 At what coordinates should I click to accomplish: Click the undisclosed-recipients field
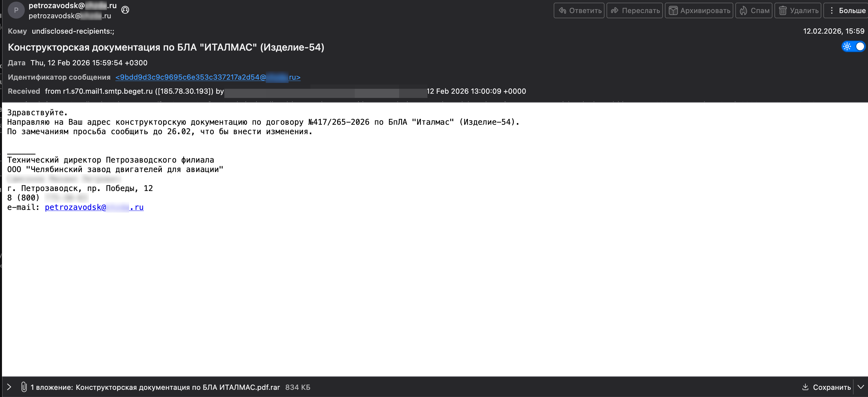pos(73,31)
